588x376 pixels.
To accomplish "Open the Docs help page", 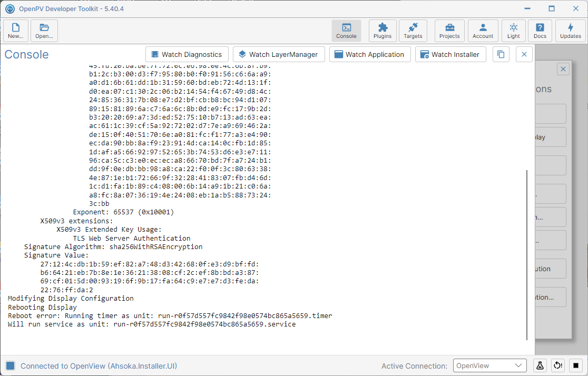I will 540,31.
